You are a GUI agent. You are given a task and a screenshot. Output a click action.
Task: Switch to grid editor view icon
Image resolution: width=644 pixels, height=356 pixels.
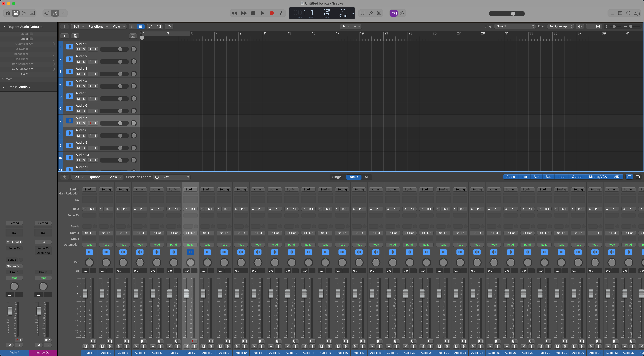132,27
